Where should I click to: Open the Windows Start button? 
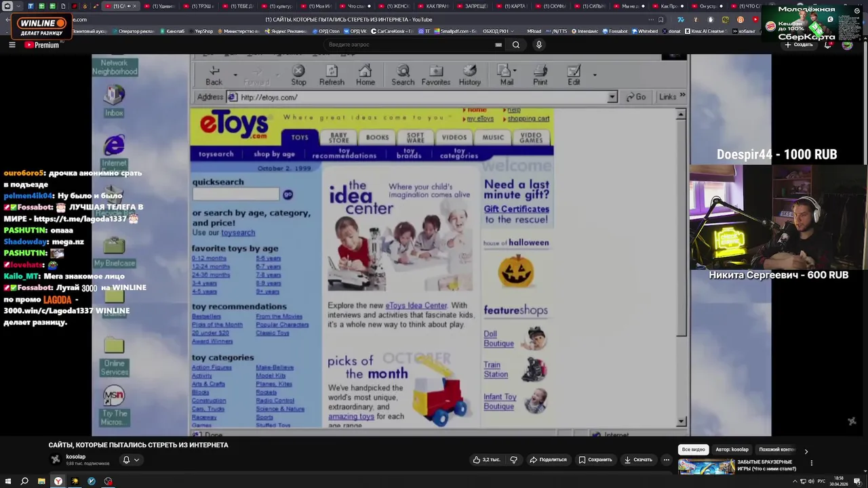pos(7,481)
